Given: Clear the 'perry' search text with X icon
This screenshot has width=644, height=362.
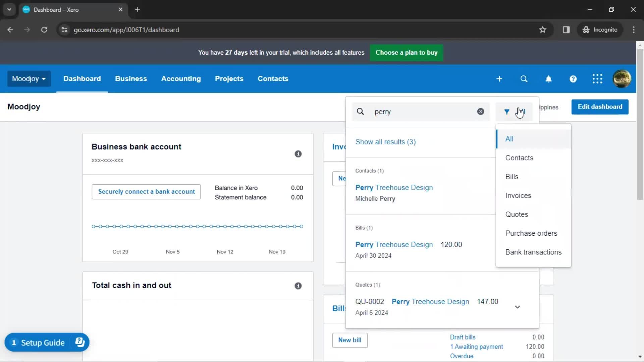Looking at the screenshot, I should (481, 112).
